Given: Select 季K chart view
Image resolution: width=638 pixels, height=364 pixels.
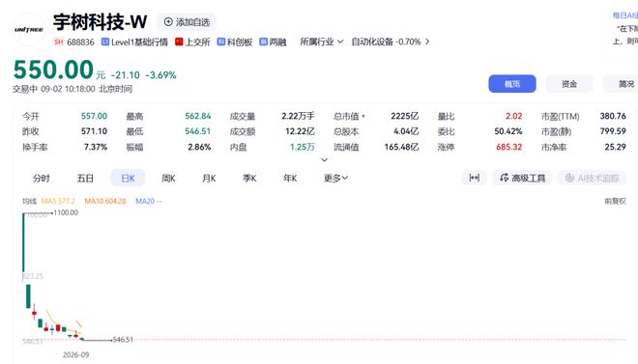Looking at the screenshot, I should tap(249, 178).
